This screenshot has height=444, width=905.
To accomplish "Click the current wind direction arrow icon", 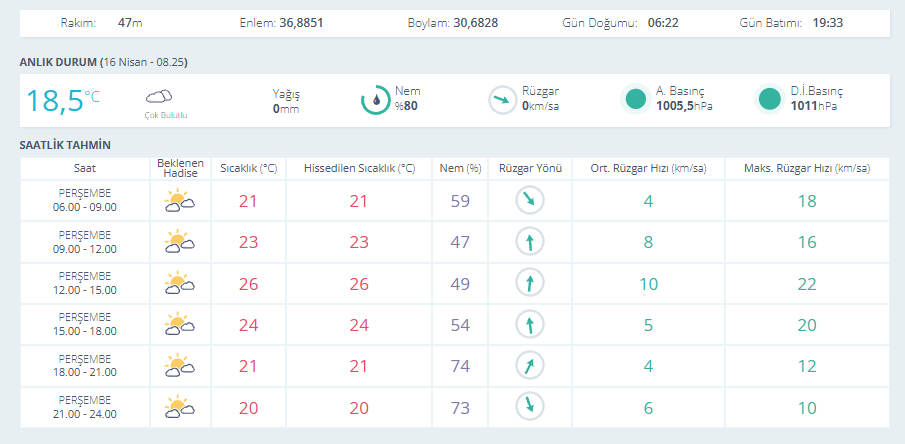I will click(501, 99).
